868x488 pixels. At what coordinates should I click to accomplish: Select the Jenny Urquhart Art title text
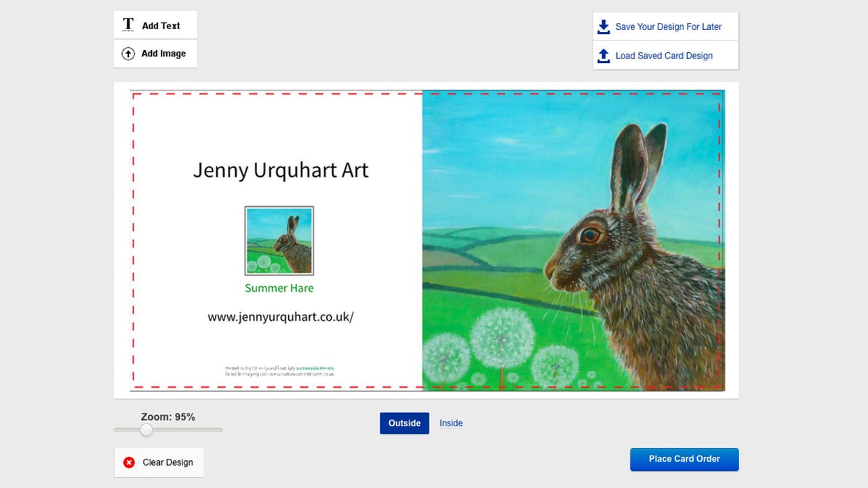click(x=281, y=170)
